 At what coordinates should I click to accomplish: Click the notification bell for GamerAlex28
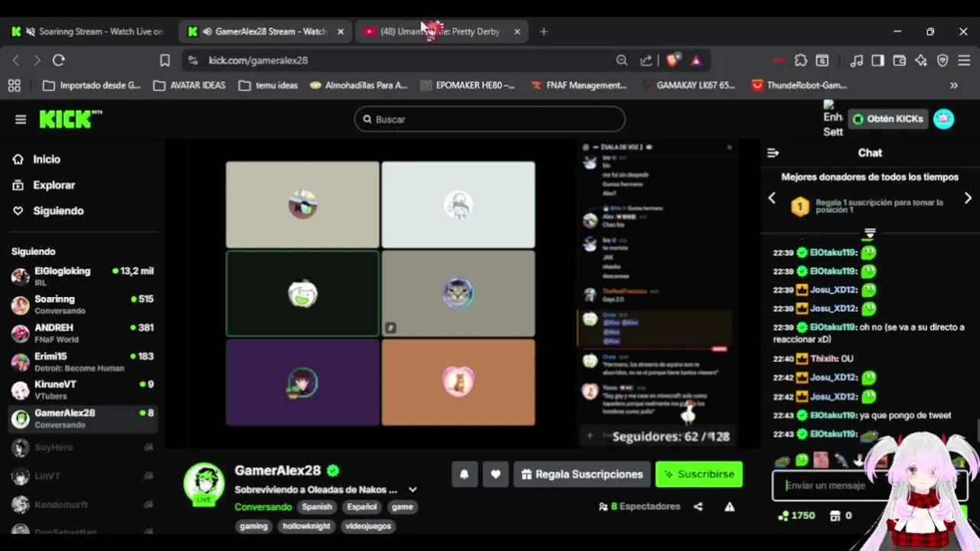464,474
